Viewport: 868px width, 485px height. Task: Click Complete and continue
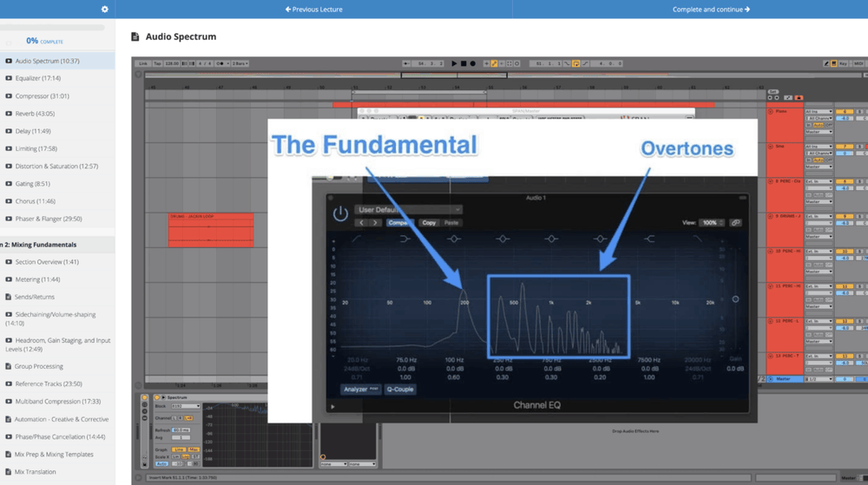tap(711, 10)
